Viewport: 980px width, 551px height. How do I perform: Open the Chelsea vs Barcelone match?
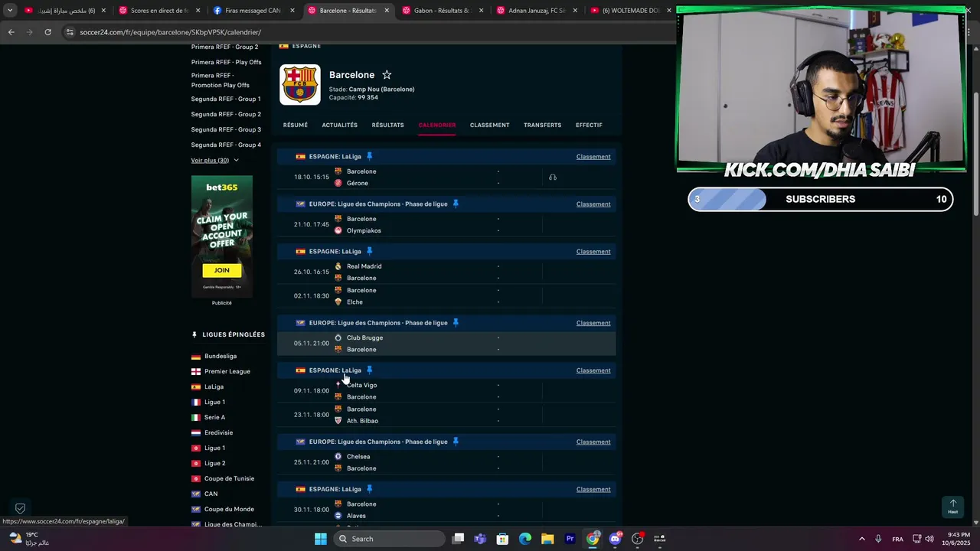coord(446,462)
